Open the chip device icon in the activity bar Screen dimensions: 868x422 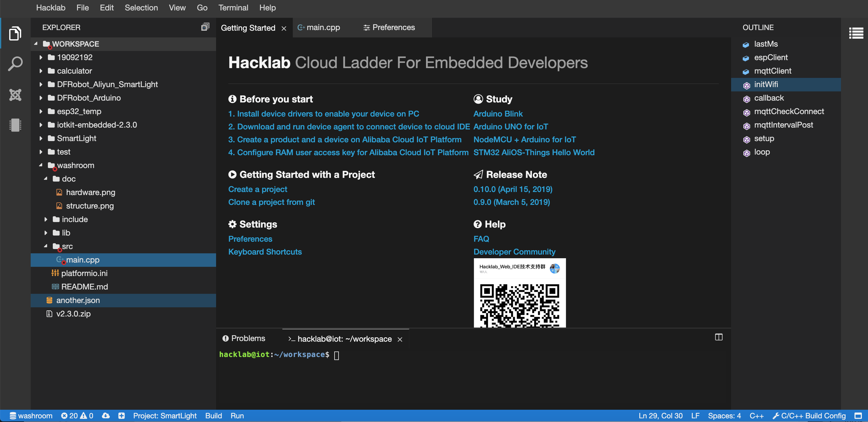click(15, 125)
